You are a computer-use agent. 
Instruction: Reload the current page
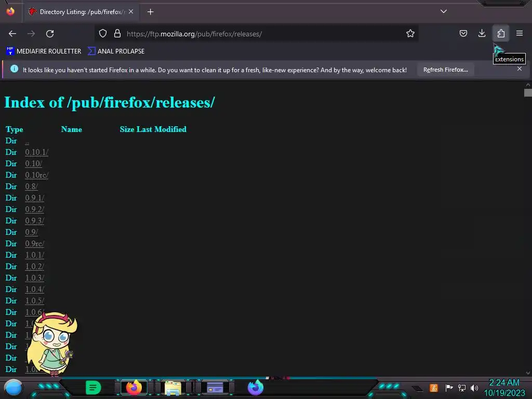click(x=50, y=34)
